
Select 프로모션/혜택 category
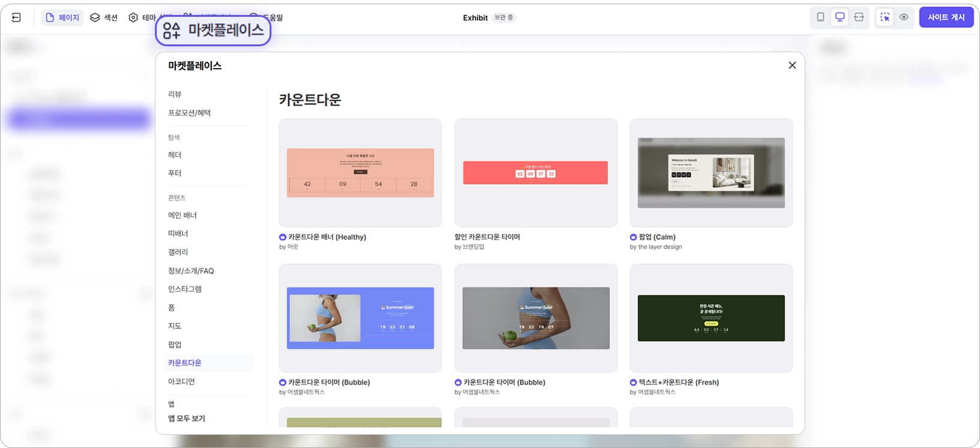click(189, 113)
